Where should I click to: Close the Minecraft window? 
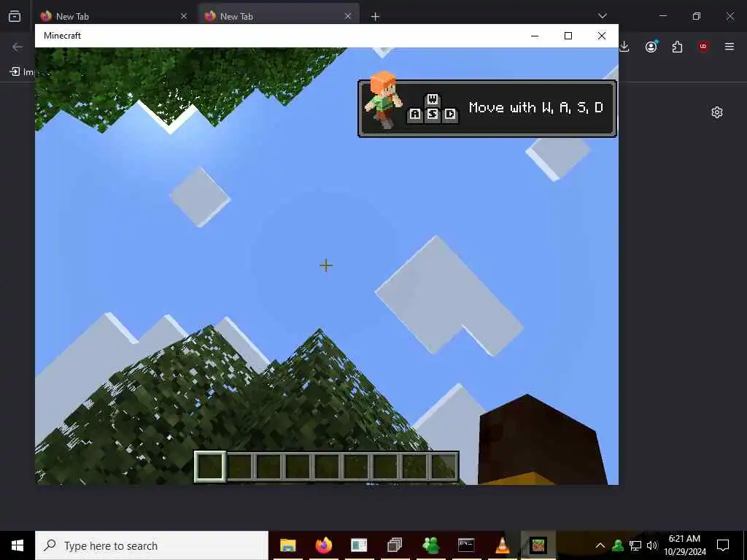602,36
